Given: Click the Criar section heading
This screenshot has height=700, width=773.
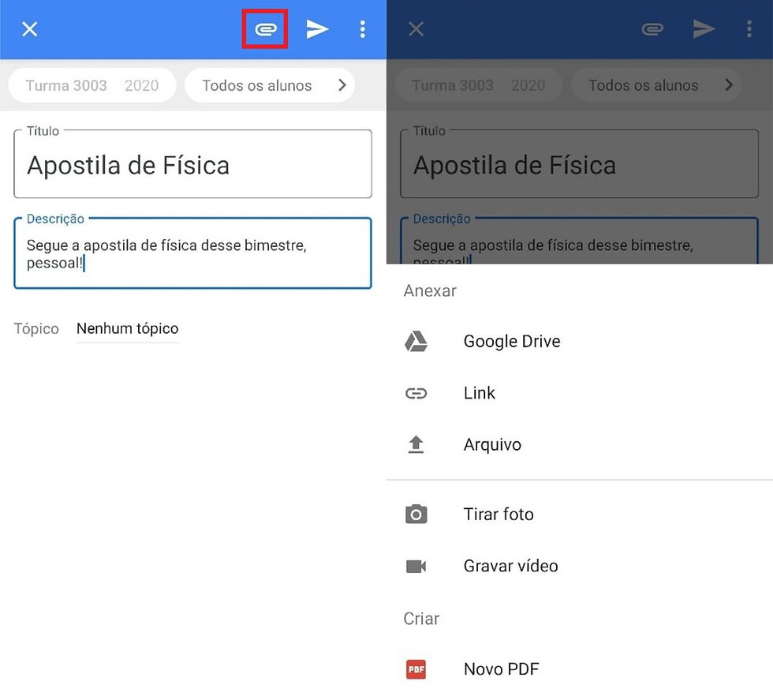Looking at the screenshot, I should 421,619.
